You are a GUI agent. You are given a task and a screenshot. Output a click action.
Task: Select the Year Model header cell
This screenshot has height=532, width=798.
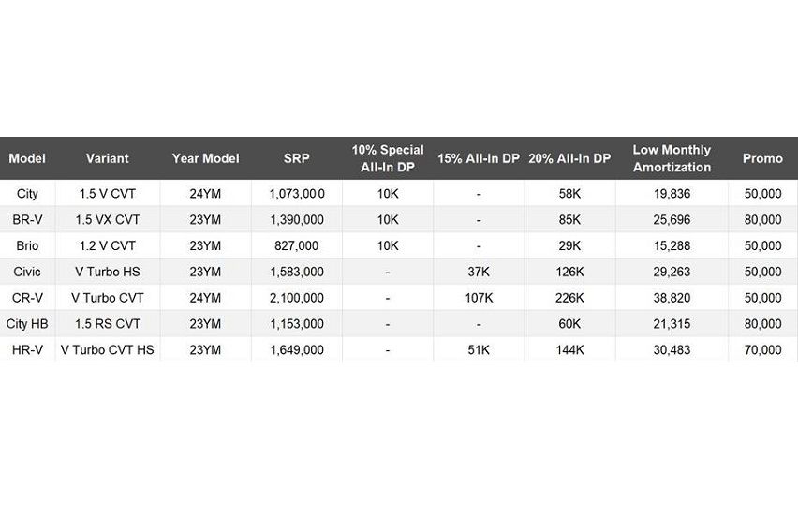(205, 158)
